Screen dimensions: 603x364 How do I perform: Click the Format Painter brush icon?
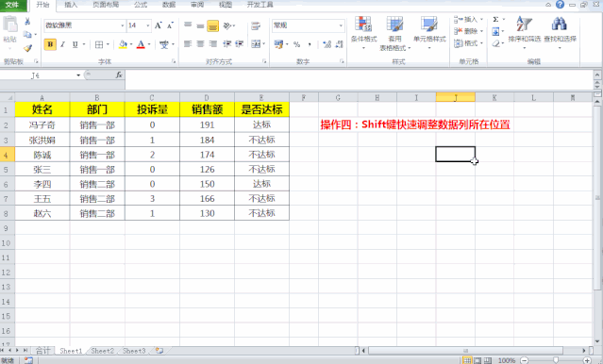[x=27, y=48]
